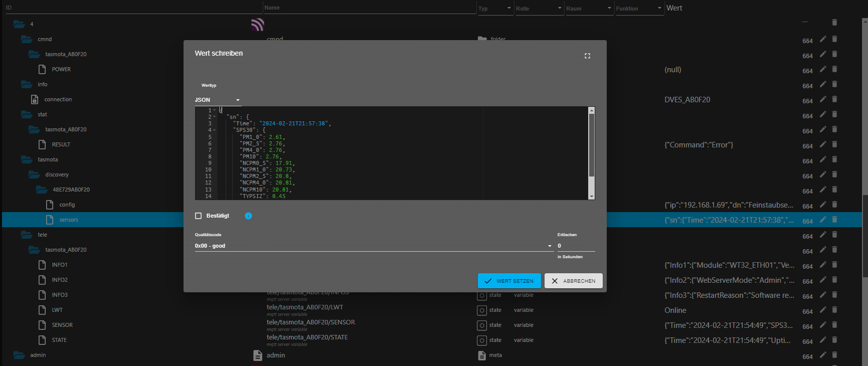Screen dimensions: 868x366
Task: Fold JSON editor line 2 block
Action: coord(215,117)
